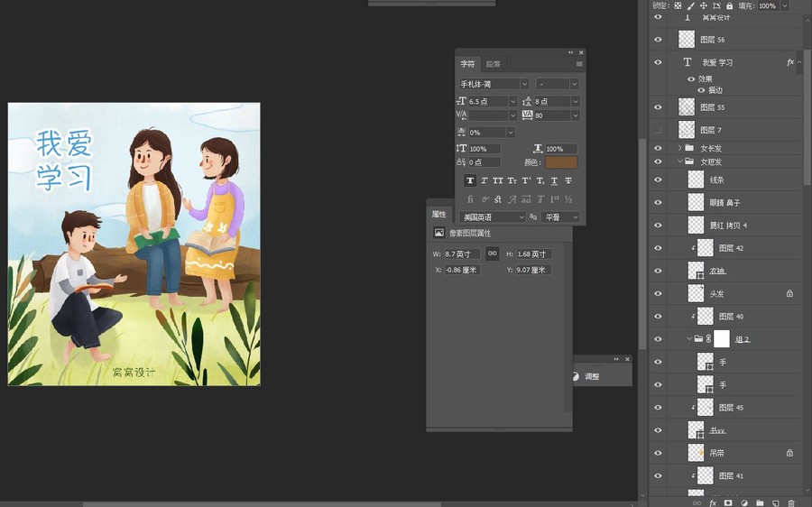This screenshot has height=507, width=812.
Task: Collapse the 组 2 layer group
Action: tap(689, 338)
